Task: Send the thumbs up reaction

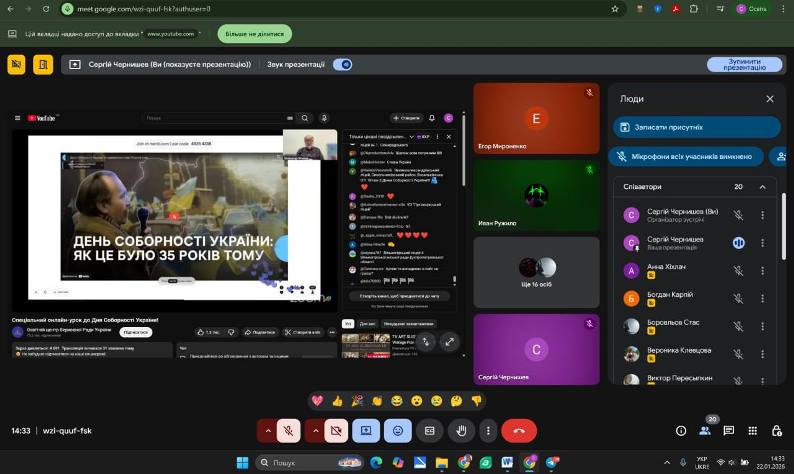Action: (x=337, y=401)
